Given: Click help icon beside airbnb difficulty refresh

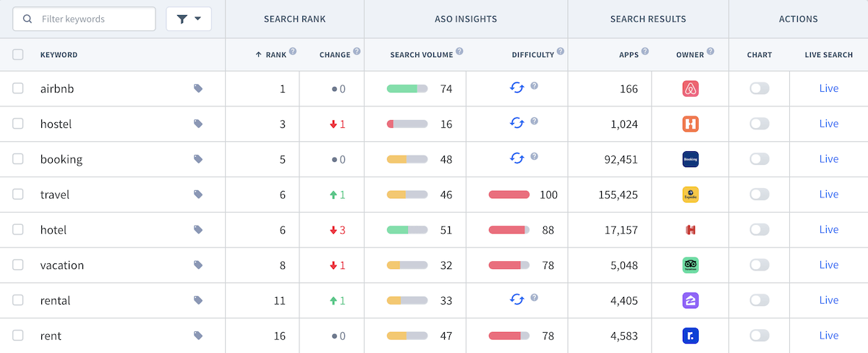Looking at the screenshot, I should 534,86.
